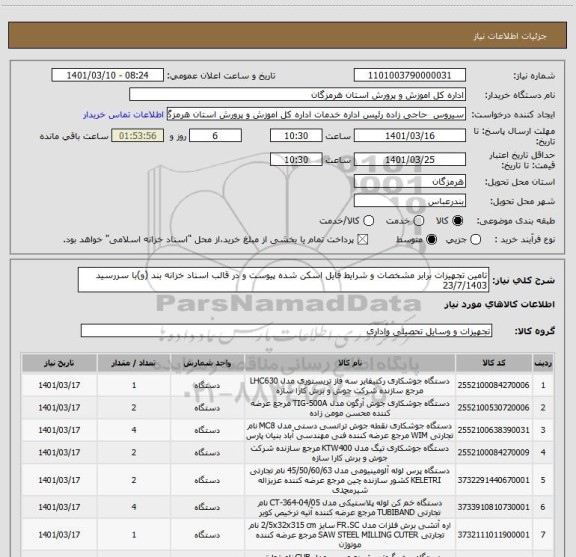Click the buyer organization name field

298,95
